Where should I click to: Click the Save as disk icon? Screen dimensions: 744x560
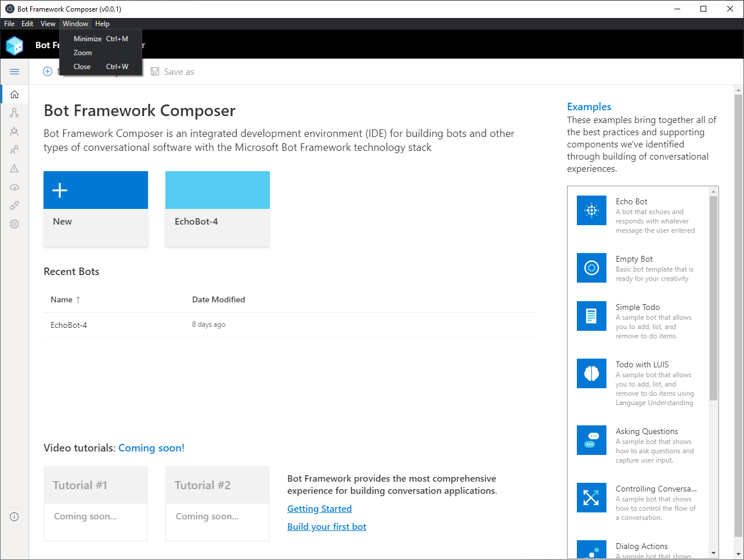[x=155, y=71]
